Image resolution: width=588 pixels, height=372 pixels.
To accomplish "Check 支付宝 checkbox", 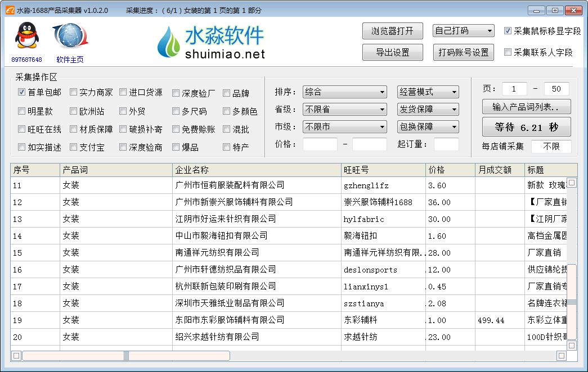I will tap(74, 147).
